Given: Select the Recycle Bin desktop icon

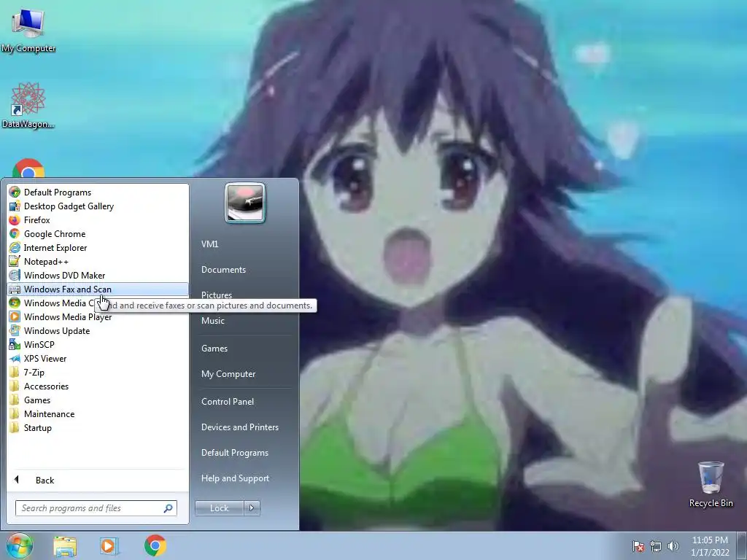Looking at the screenshot, I should click(711, 485).
